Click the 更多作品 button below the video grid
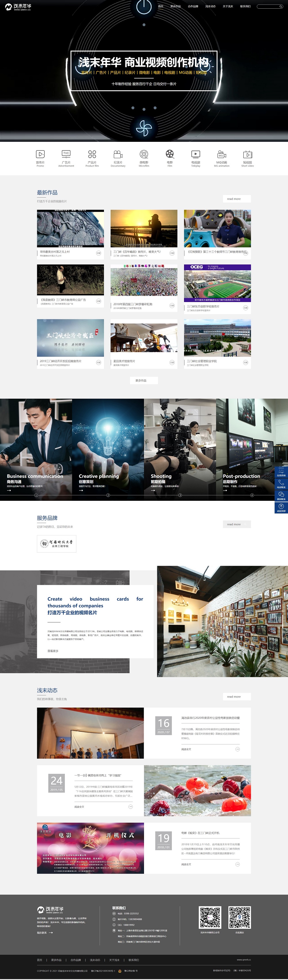The height and width of the screenshot is (980, 288). pyautogui.click(x=144, y=381)
